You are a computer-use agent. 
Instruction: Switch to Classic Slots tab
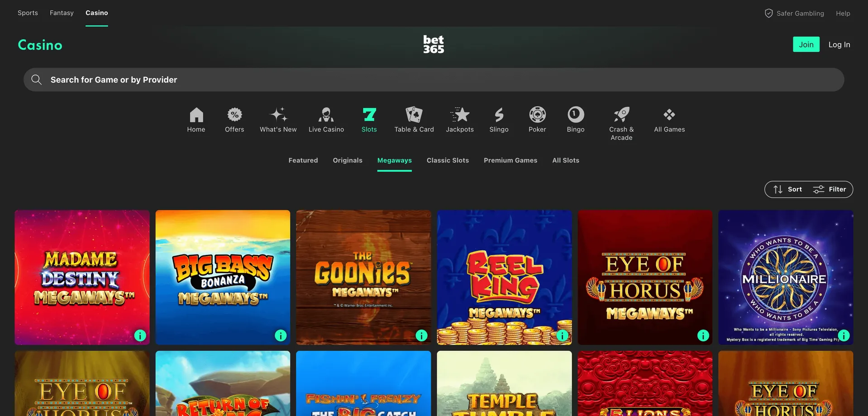click(x=448, y=161)
